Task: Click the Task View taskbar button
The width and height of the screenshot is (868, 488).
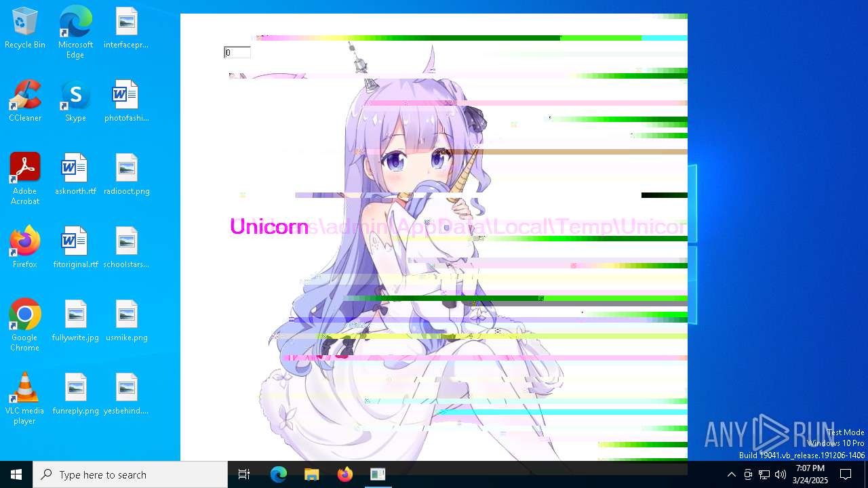Action: 244,474
